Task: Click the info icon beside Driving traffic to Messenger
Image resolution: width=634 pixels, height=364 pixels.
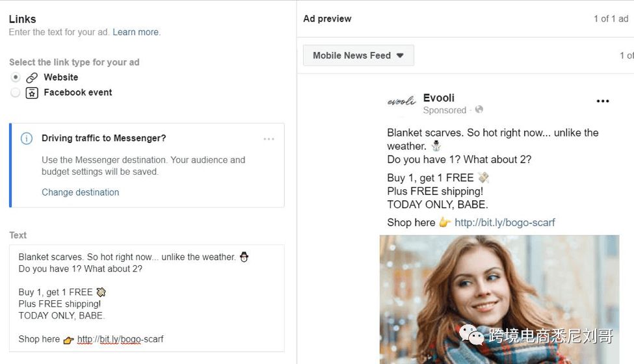Action: [27, 138]
